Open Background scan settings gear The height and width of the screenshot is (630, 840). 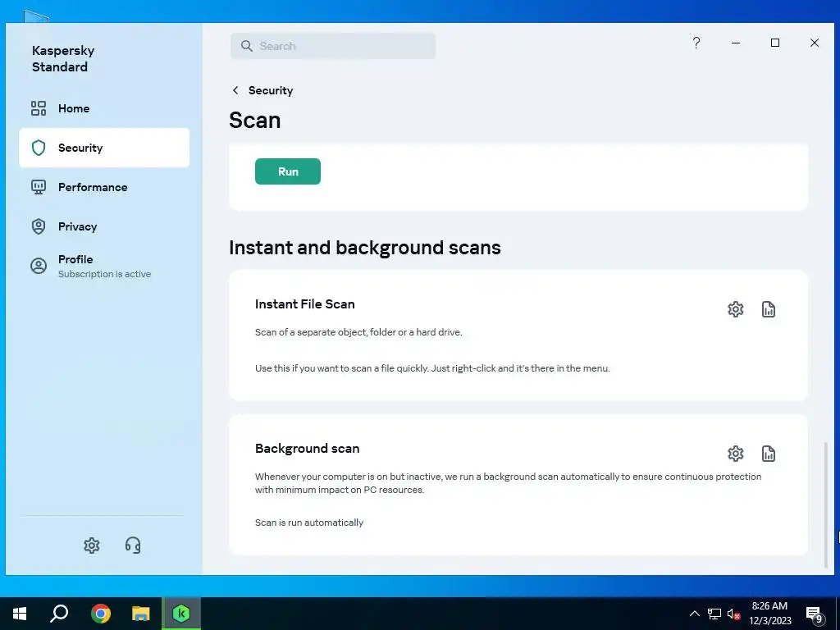[736, 453]
